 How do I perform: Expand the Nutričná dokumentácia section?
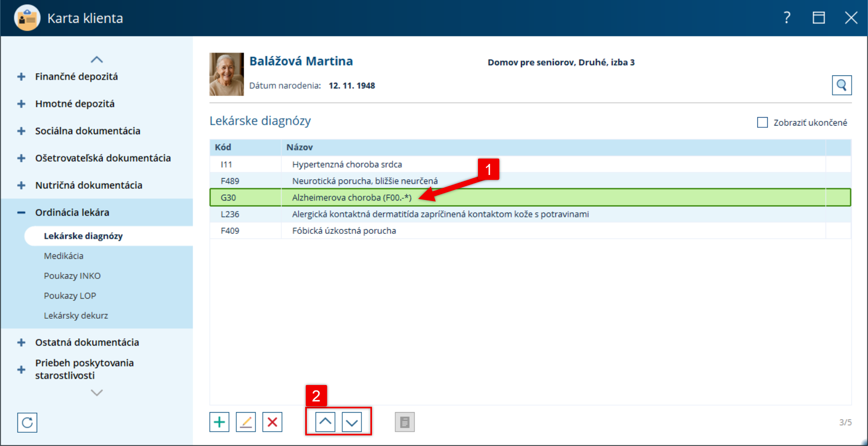21,185
